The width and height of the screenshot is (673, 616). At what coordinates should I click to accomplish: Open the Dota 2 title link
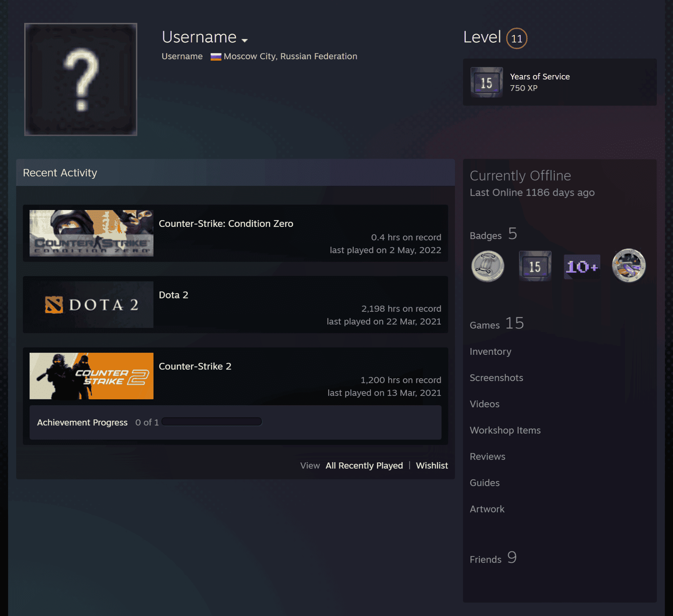click(174, 295)
